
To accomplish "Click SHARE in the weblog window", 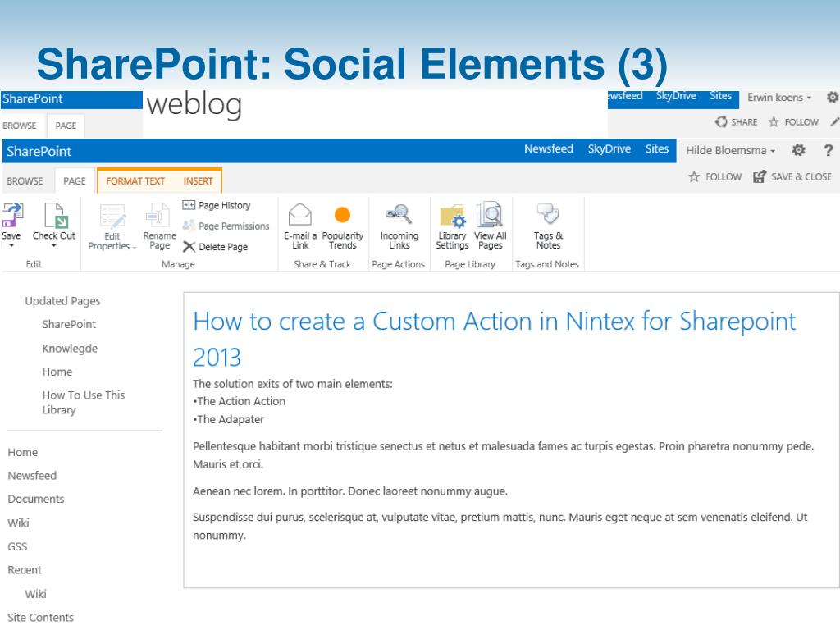I will 736,122.
